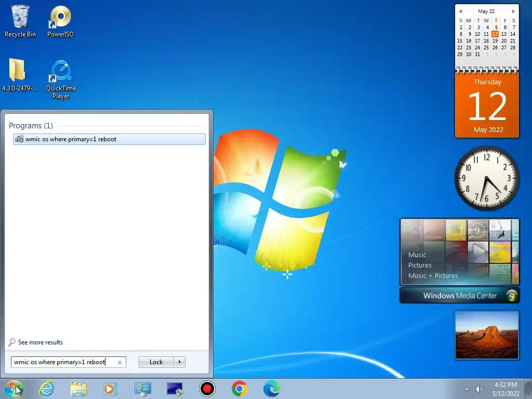Launch Windows Media Player from taskbar
Viewport: 532px width, 399px height.
pos(110,389)
